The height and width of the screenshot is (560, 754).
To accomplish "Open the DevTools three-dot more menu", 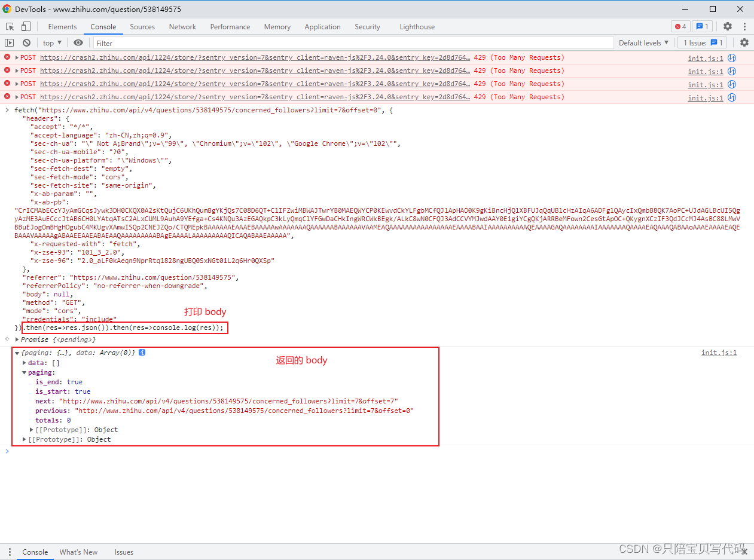I will coord(745,26).
